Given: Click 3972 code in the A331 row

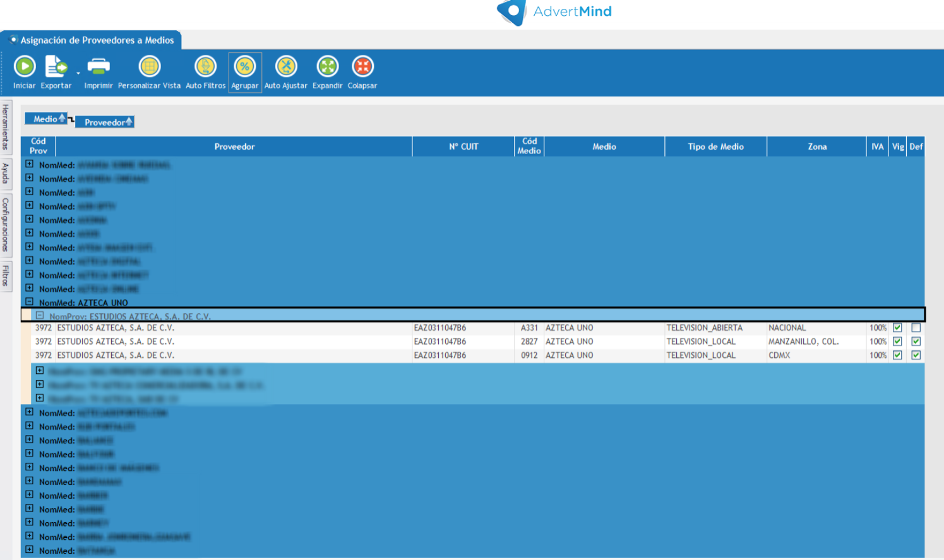Looking at the screenshot, I should 44,328.
